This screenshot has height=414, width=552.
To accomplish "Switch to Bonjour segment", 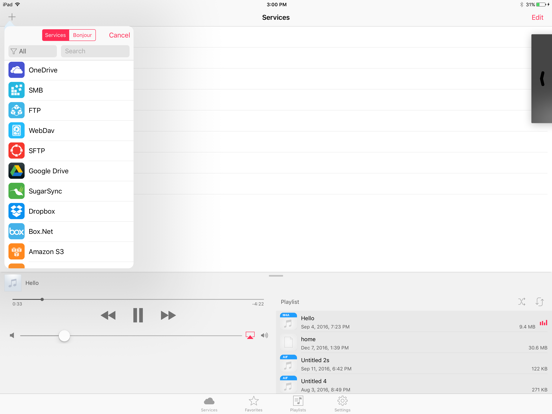I will pyautogui.click(x=82, y=35).
